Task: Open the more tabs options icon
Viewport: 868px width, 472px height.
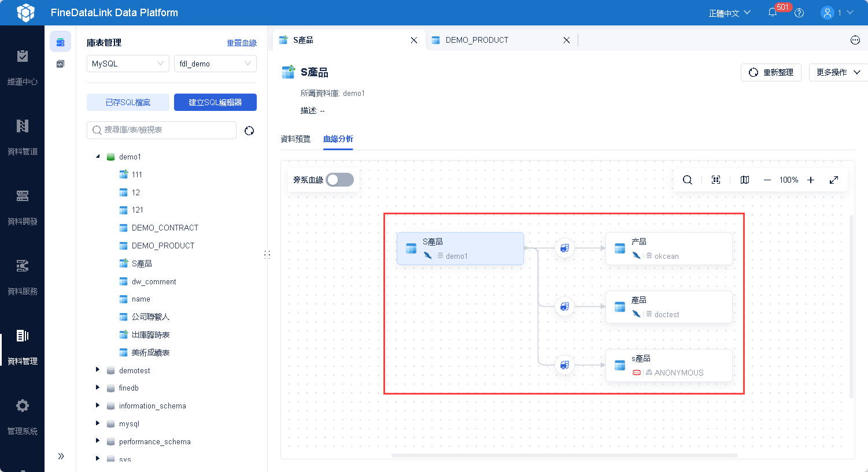Action: click(855, 40)
